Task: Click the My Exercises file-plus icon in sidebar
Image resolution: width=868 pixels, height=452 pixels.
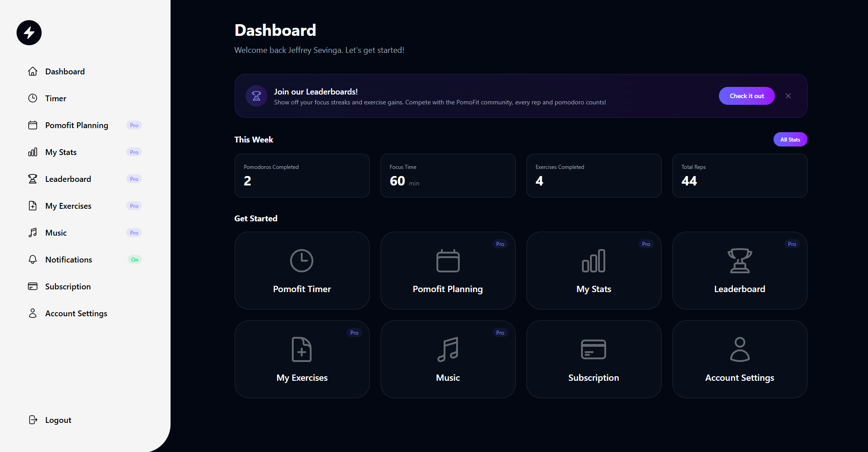Action: pos(33,206)
